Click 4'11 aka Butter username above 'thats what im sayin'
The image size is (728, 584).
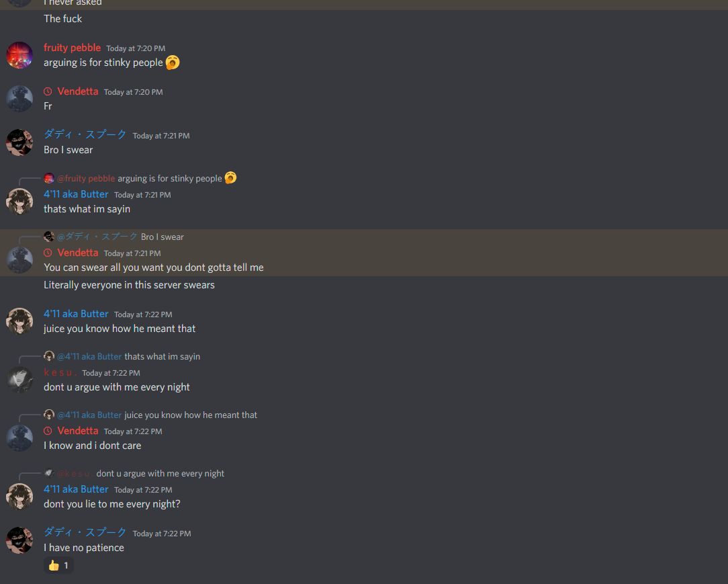76,194
